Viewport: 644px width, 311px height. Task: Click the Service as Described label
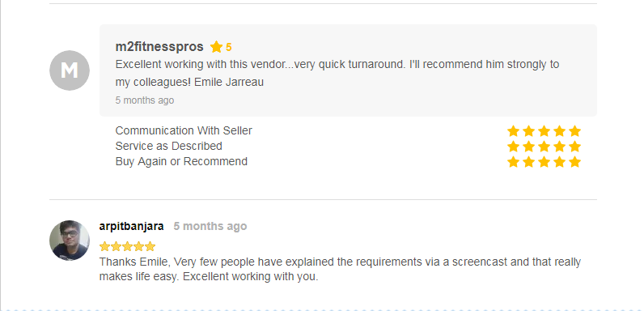click(x=169, y=146)
